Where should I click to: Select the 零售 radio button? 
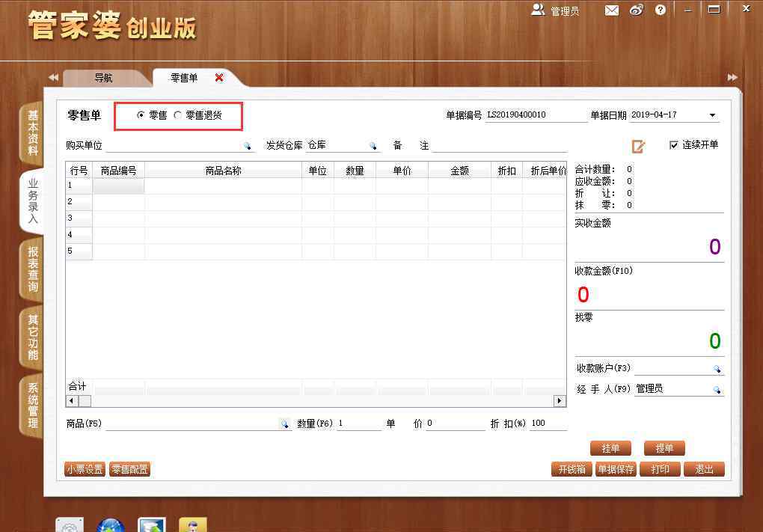[x=141, y=115]
